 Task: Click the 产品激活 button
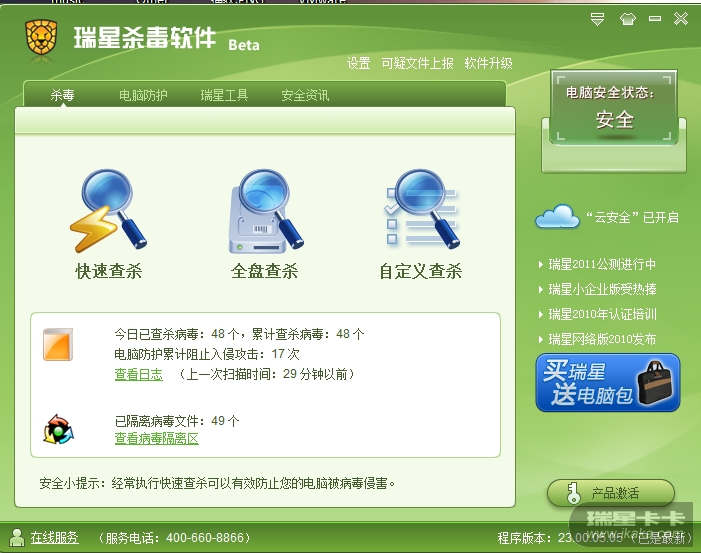(611, 493)
